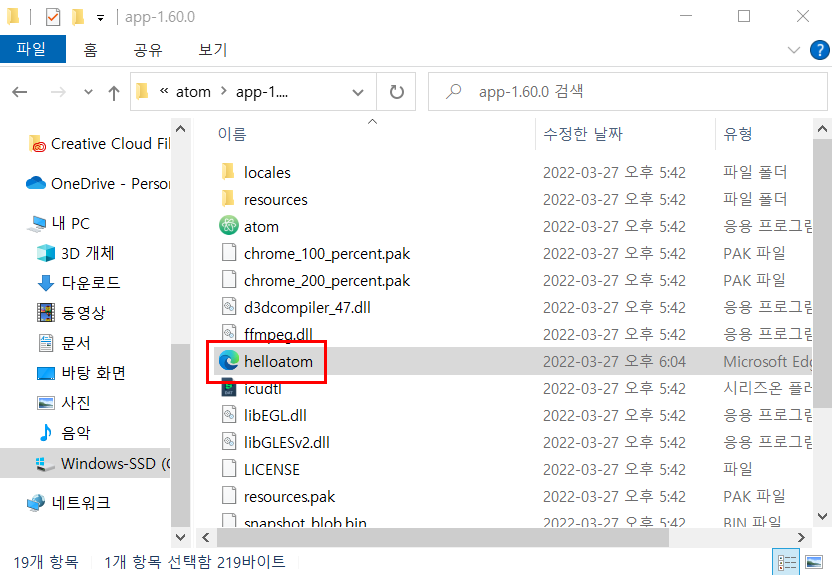Go back with the Back arrow
This screenshot has width=832, height=575.
(20, 92)
